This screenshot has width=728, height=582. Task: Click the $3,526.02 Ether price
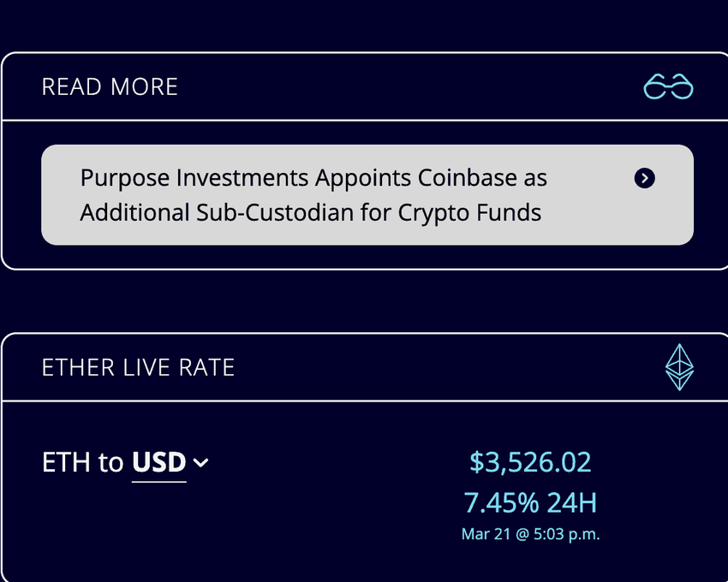point(530,462)
